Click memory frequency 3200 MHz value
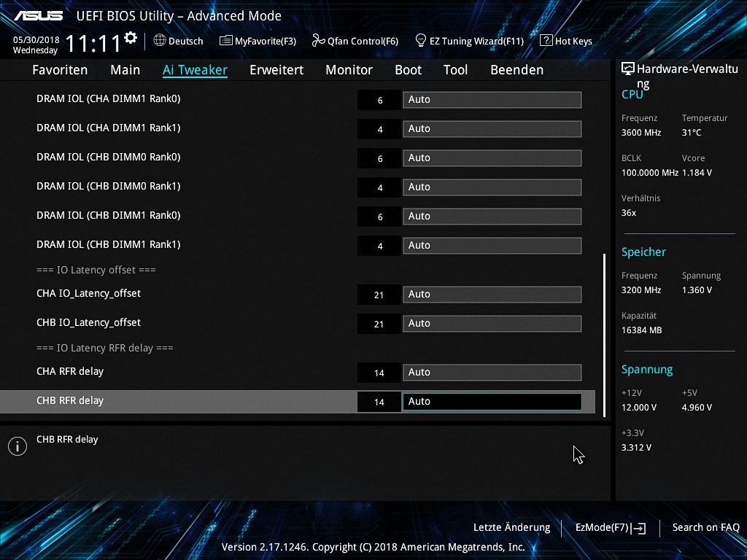The width and height of the screenshot is (747, 560). [x=641, y=290]
